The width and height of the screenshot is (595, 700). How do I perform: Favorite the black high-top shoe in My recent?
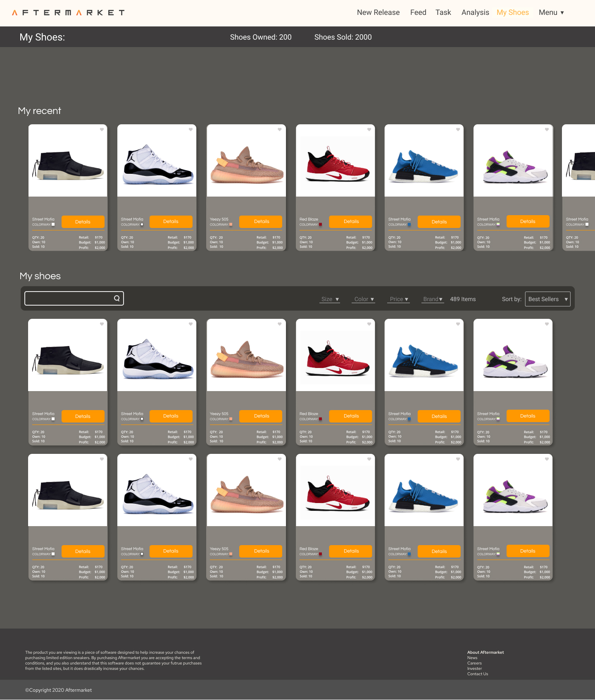pos(102,130)
